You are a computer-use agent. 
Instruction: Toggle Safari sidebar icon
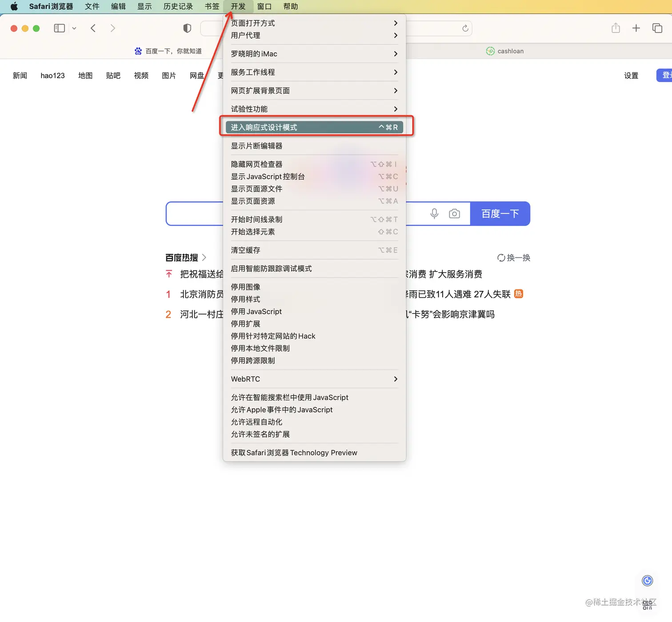(60, 28)
